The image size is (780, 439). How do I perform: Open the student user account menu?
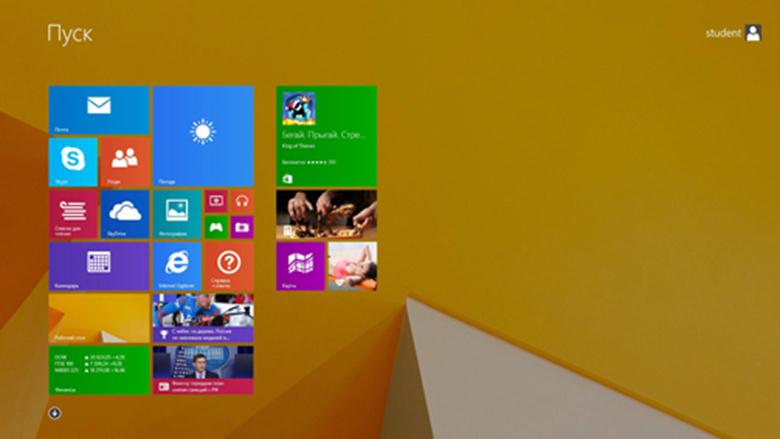coord(733,33)
